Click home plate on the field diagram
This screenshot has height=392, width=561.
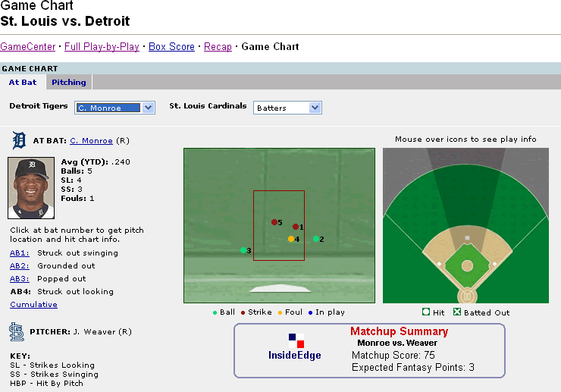pos(467,295)
